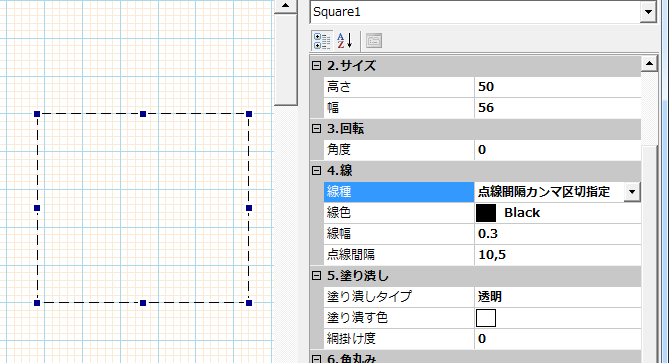Open the 線種 line type dropdown arrow

632,192
